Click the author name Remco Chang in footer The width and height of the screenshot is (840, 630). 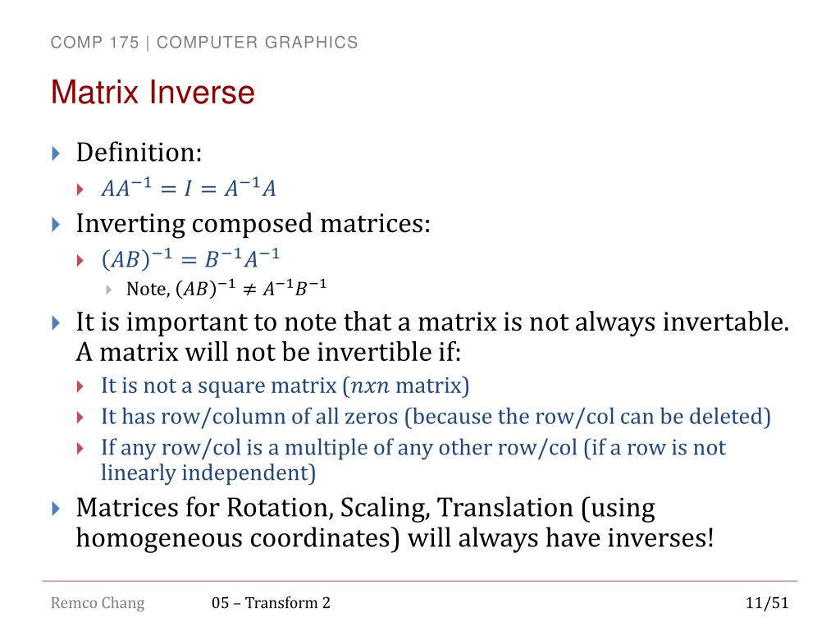98,603
